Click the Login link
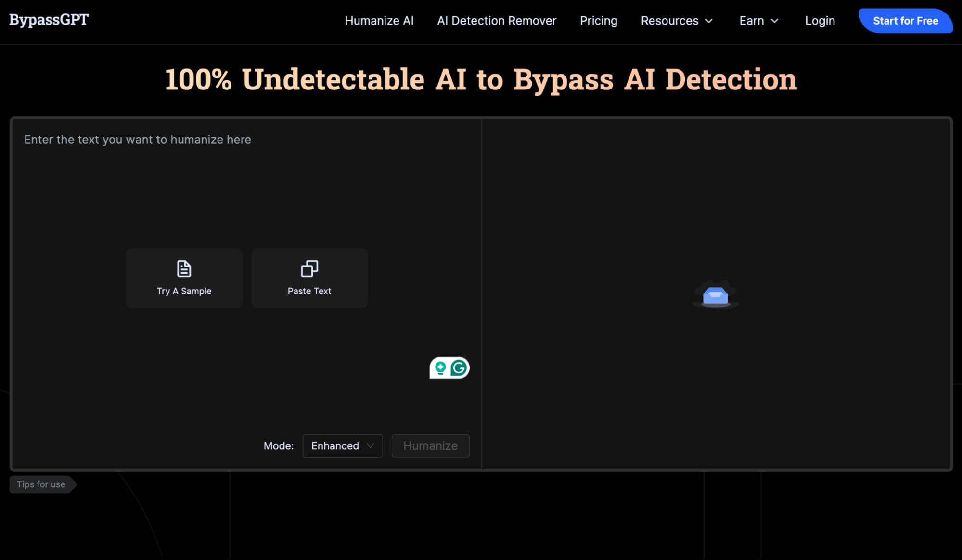 pos(820,21)
